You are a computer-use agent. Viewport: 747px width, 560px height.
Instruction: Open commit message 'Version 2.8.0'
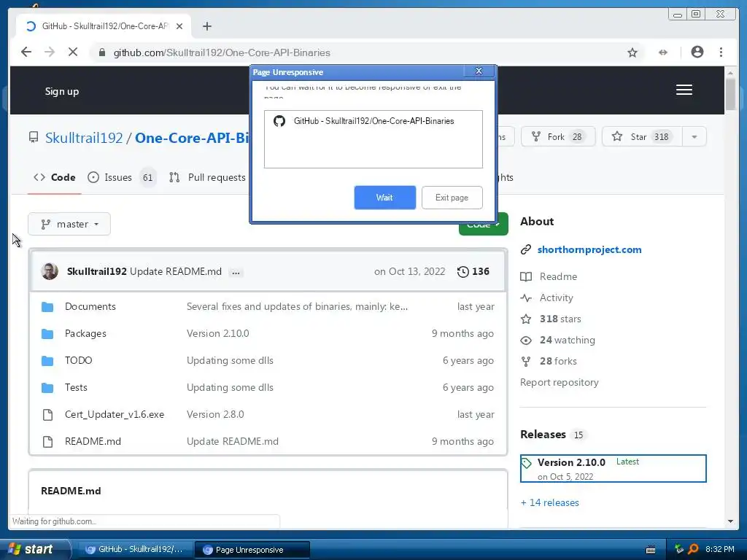[215, 415]
